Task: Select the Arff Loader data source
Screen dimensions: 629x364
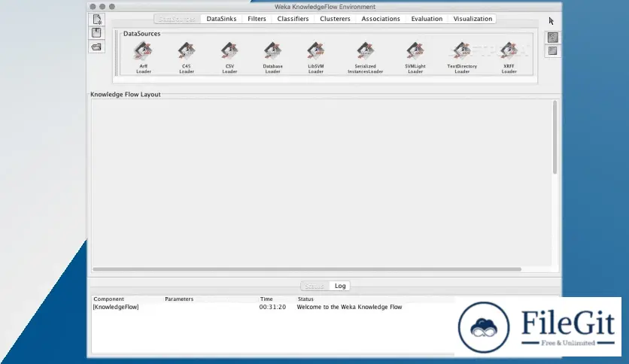Action: [143, 58]
